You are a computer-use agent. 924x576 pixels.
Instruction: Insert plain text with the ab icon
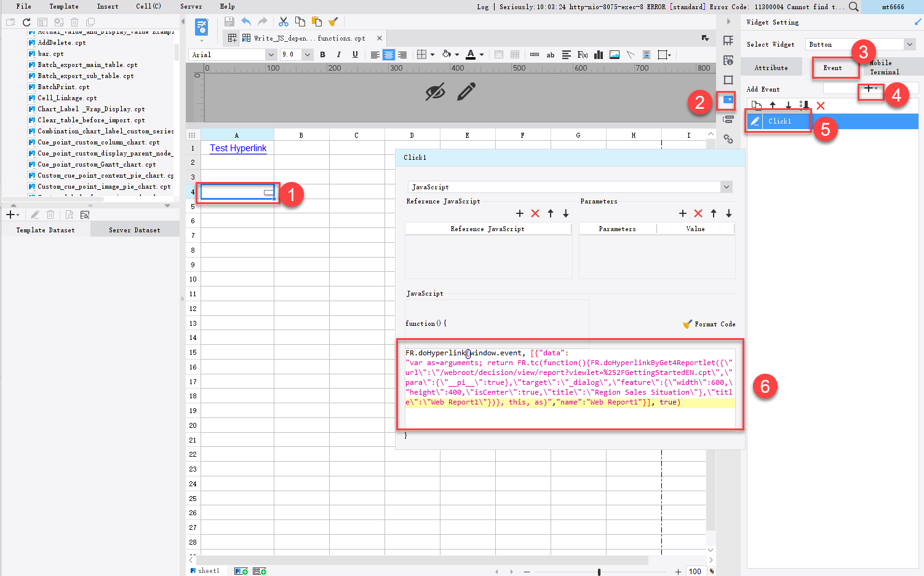(551, 55)
